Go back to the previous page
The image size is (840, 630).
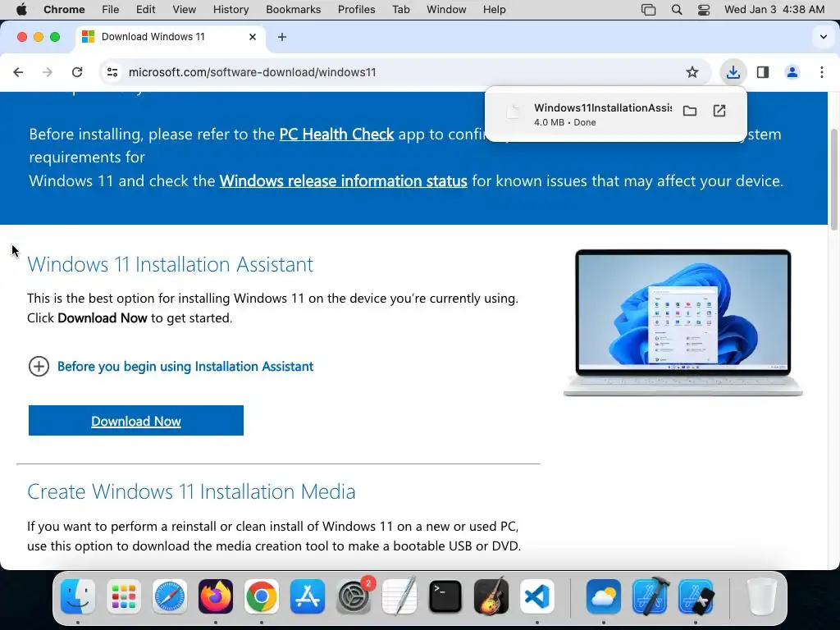coord(18,72)
